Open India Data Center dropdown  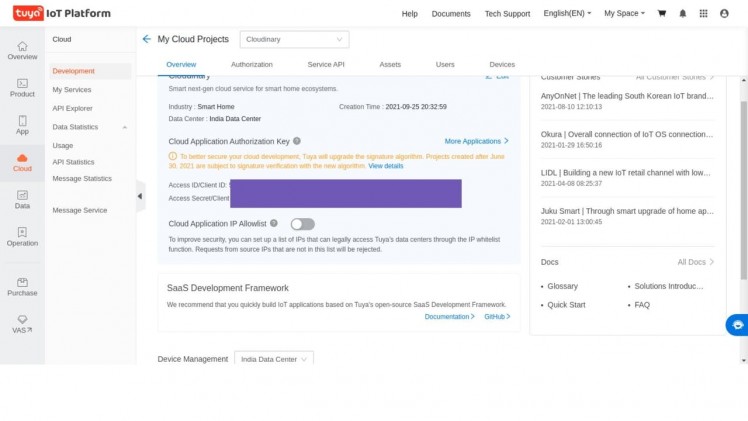click(274, 358)
